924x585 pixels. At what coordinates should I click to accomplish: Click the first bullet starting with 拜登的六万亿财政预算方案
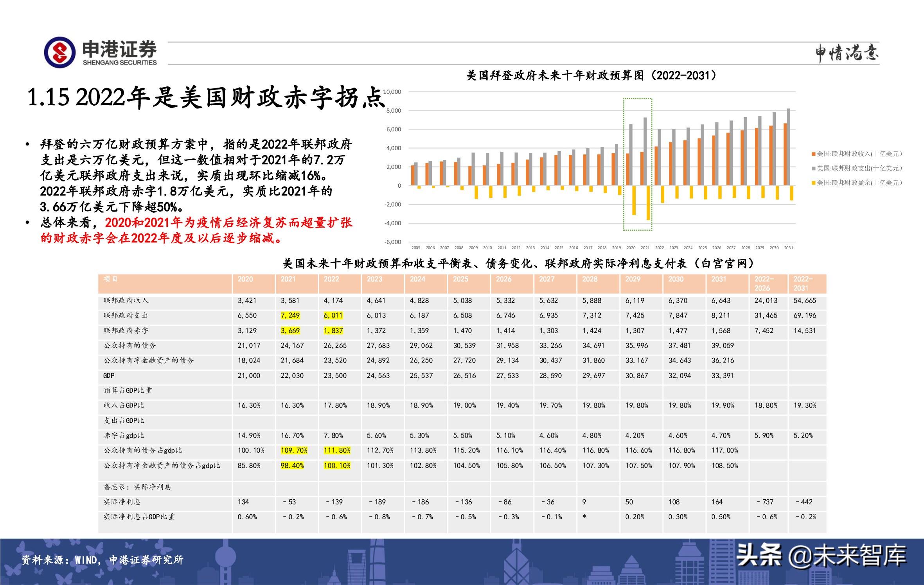(x=196, y=176)
